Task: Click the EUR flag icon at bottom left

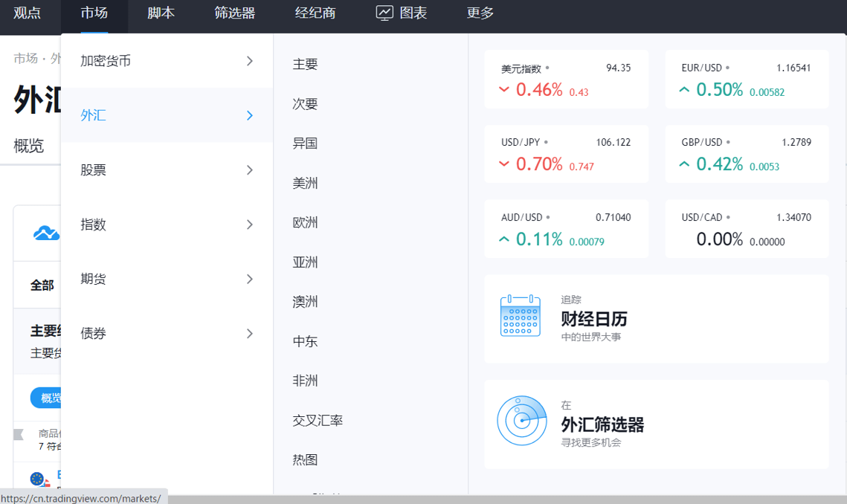Action: 37,479
